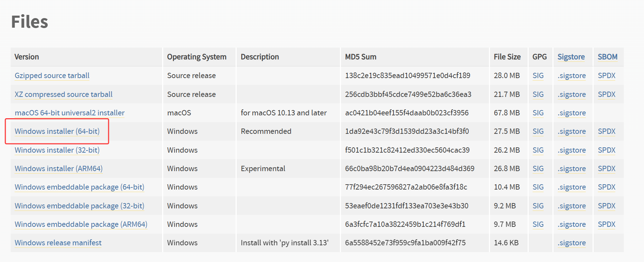Open SIG for Windows embeddable package (ARM64)
Image resolution: width=644 pixels, height=262 pixels.
(x=538, y=224)
